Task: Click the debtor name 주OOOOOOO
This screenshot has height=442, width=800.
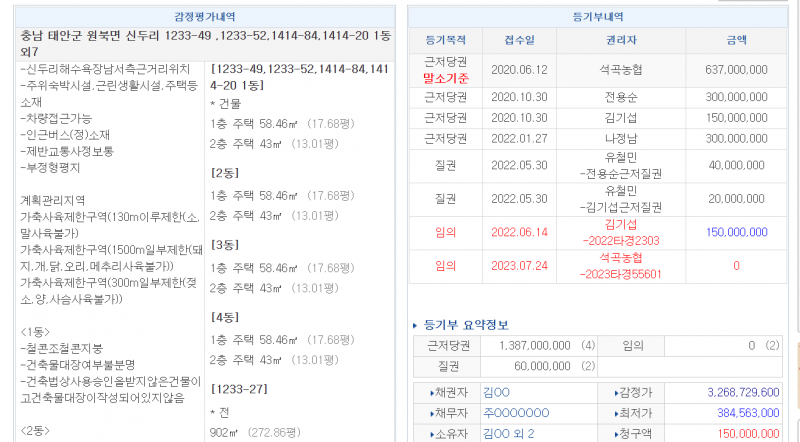Action: [x=516, y=412]
